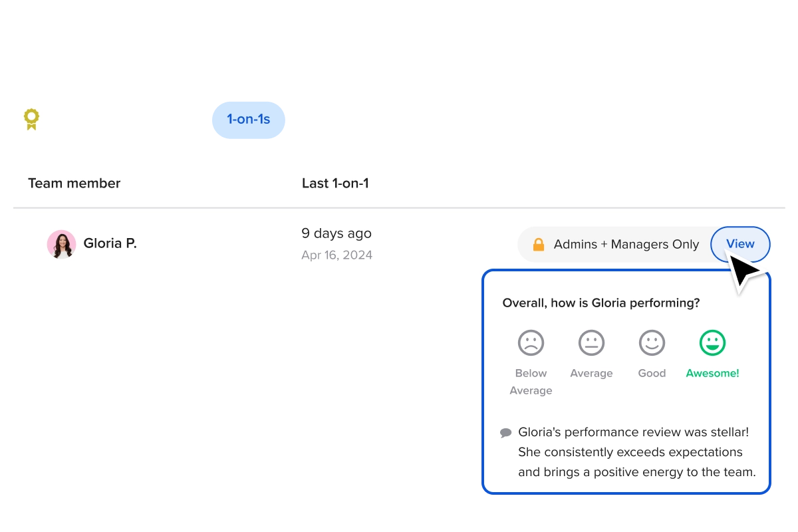Click Gloria's performance review comment text

636,452
